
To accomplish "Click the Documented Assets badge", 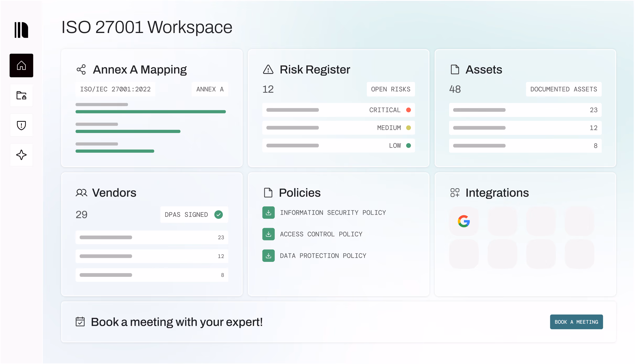I will point(564,89).
